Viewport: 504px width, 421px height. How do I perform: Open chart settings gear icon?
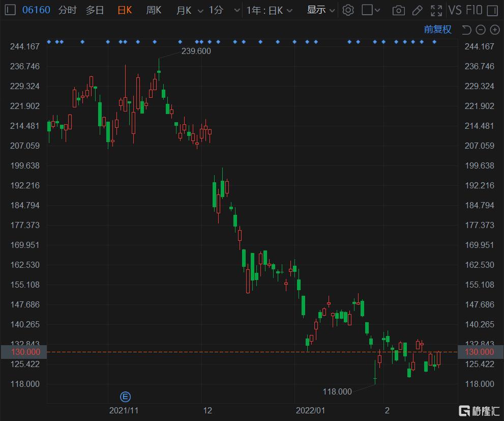click(x=348, y=10)
